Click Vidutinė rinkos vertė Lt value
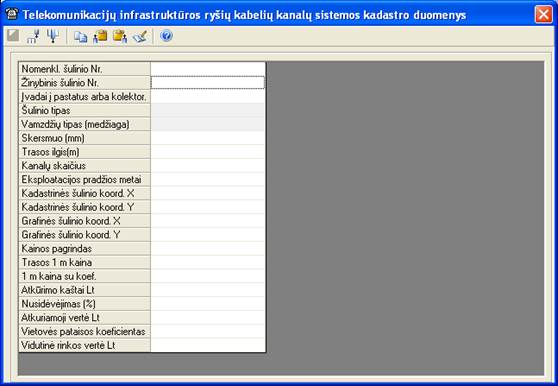Viewport: 558px width, 386px height. tap(207, 345)
